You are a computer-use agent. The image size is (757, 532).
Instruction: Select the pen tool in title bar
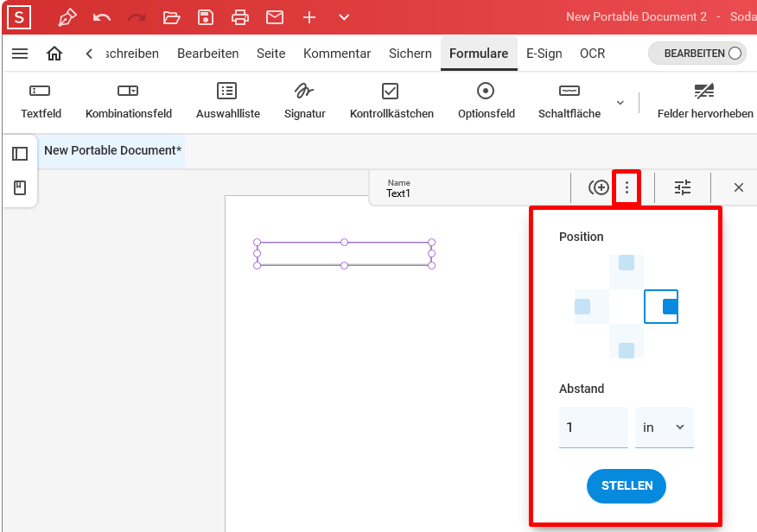point(67,18)
